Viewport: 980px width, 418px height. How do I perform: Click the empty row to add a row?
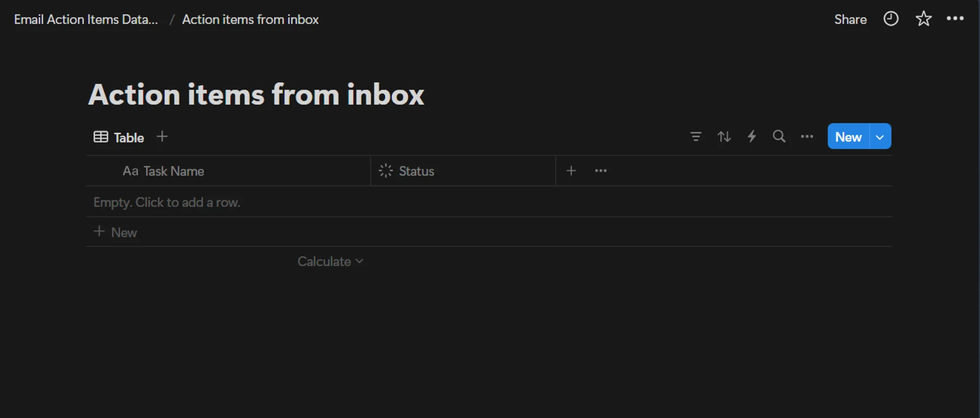(489, 202)
